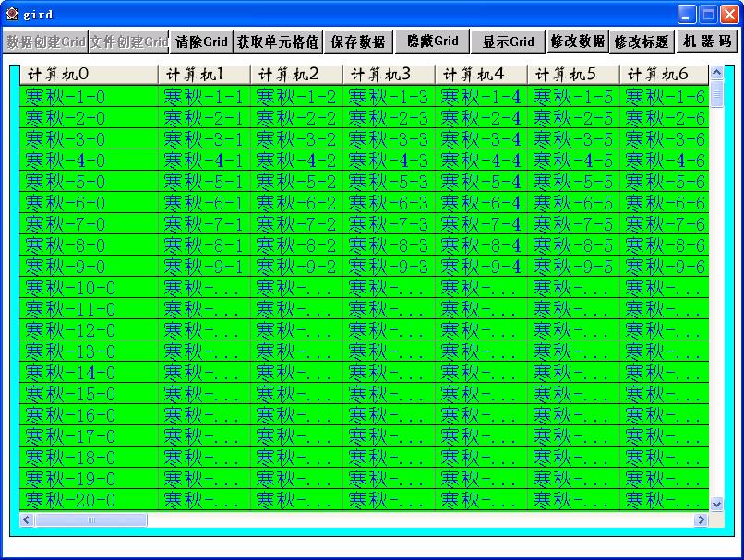Select cell 寒秋-19-0

(89, 479)
